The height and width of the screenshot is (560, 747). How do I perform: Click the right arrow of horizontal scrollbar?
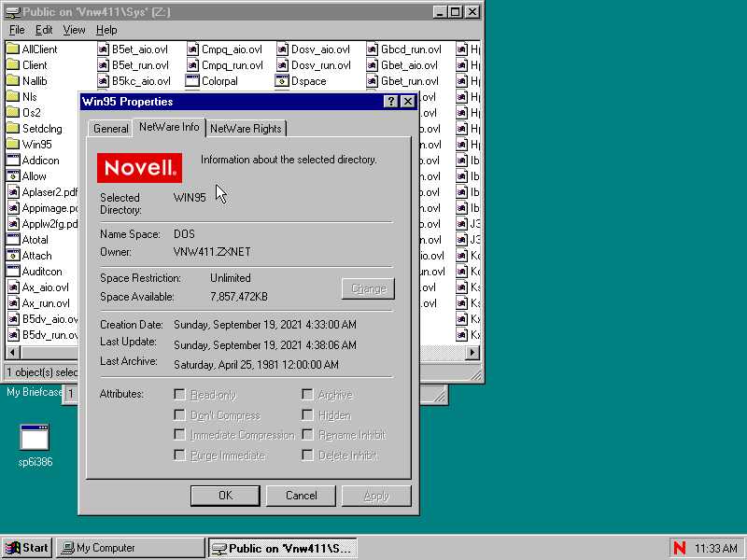[472, 353]
